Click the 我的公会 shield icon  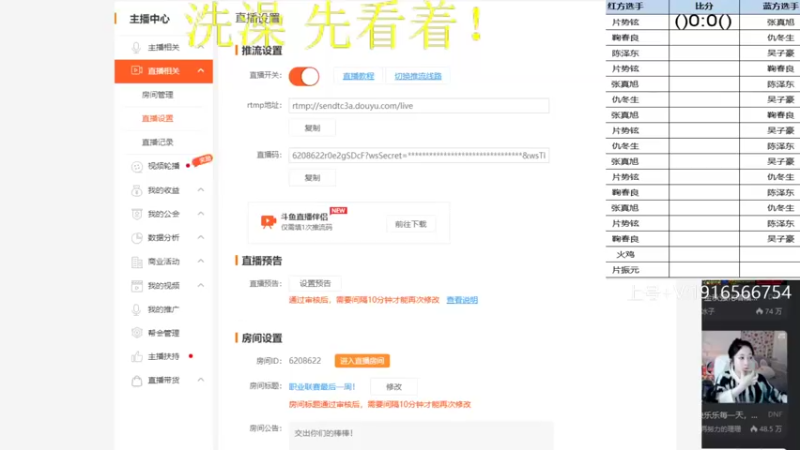coord(137,214)
